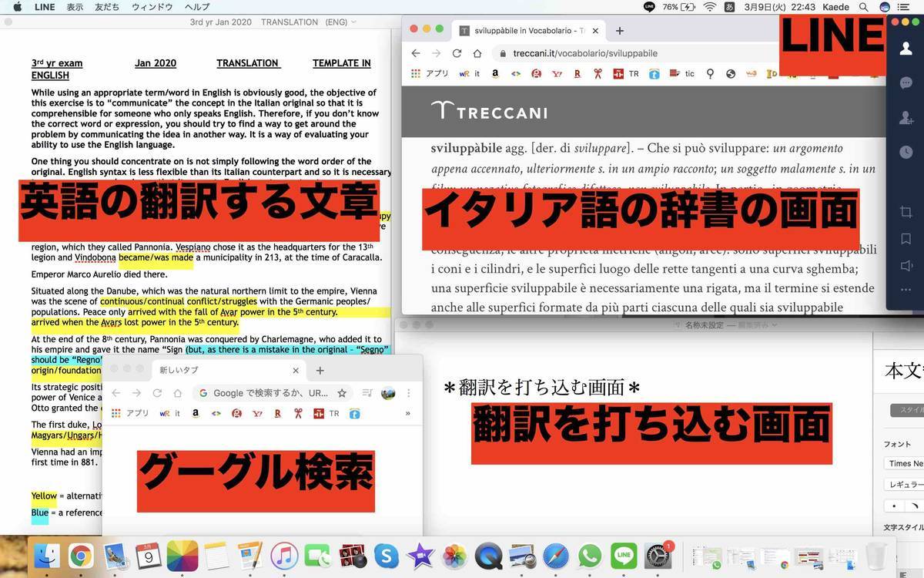
Task: Reload the 新しいタブ page
Action: pos(156,393)
